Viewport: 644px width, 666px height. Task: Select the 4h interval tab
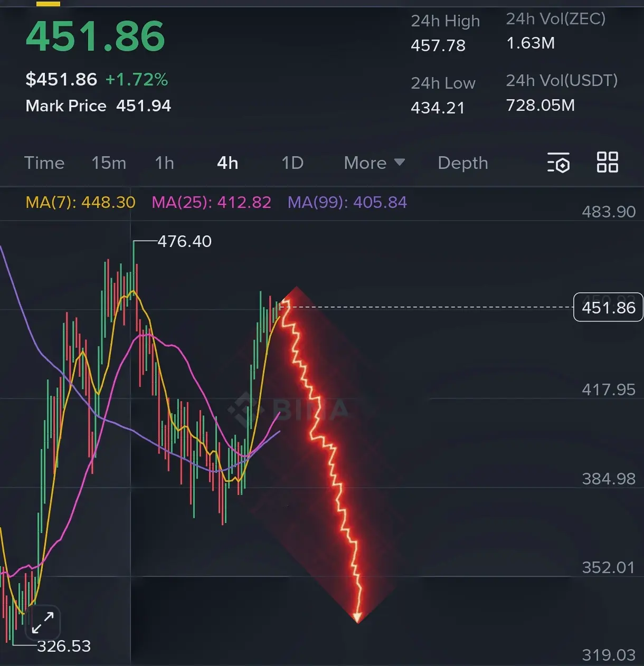[x=228, y=163]
